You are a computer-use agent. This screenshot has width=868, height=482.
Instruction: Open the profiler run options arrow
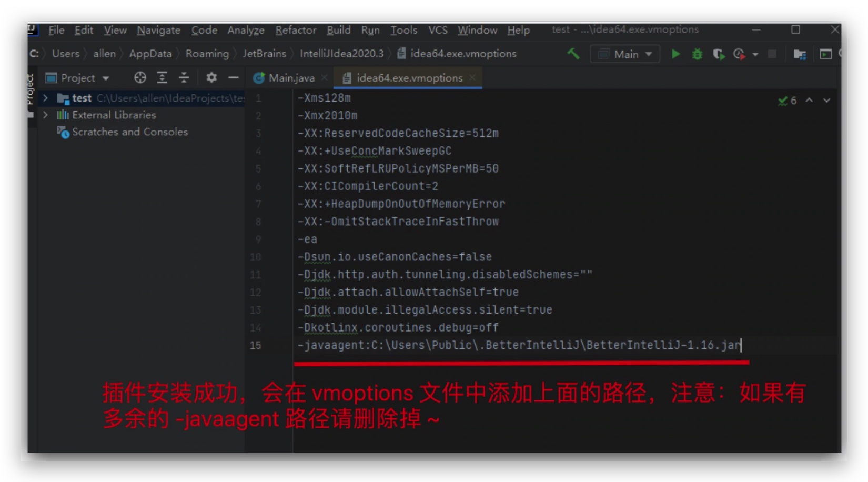click(x=755, y=54)
